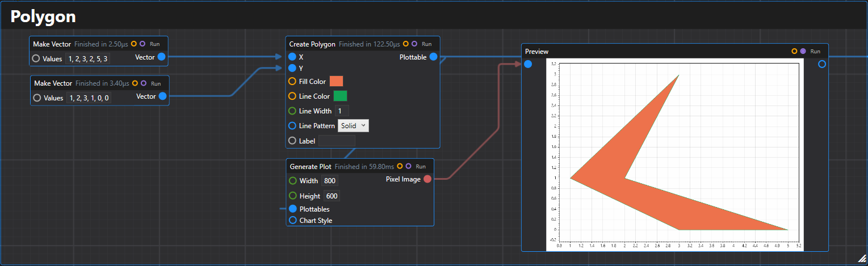Viewport: 868px width, 266px height.
Task: Click the Line Width value field
Action: click(342, 111)
